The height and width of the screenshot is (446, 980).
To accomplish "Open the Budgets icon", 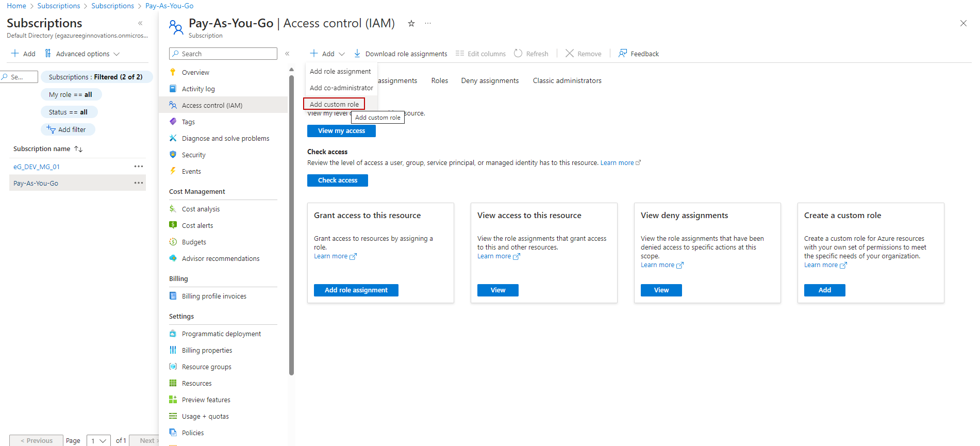I will coord(173,242).
